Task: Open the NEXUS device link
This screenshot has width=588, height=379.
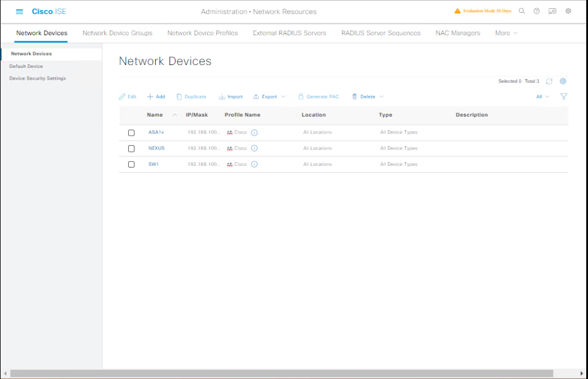Action: (156, 148)
